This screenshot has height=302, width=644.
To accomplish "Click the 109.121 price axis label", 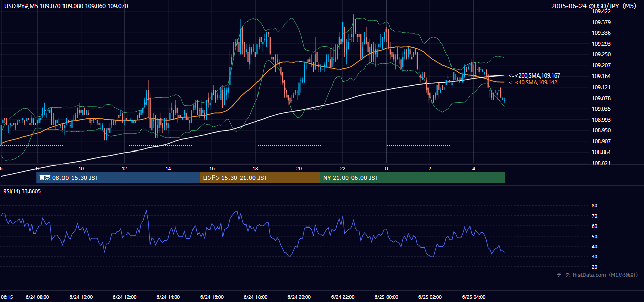I will (x=601, y=87).
